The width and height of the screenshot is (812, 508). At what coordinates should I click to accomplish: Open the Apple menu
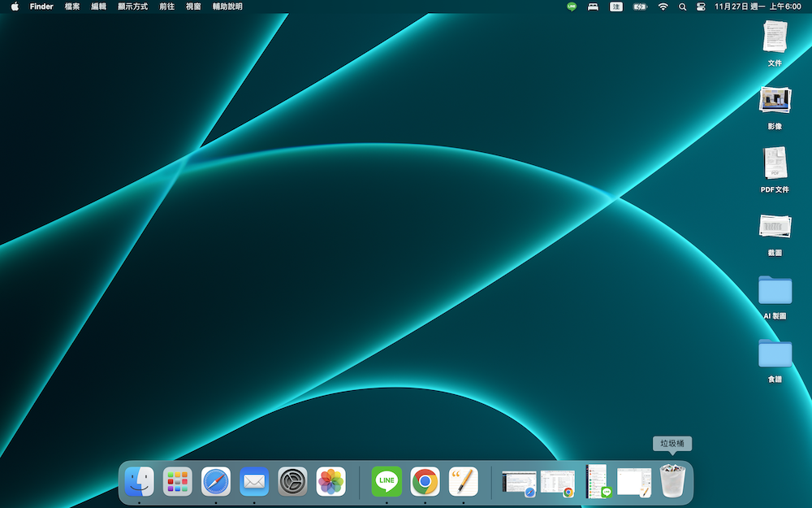(x=14, y=7)
